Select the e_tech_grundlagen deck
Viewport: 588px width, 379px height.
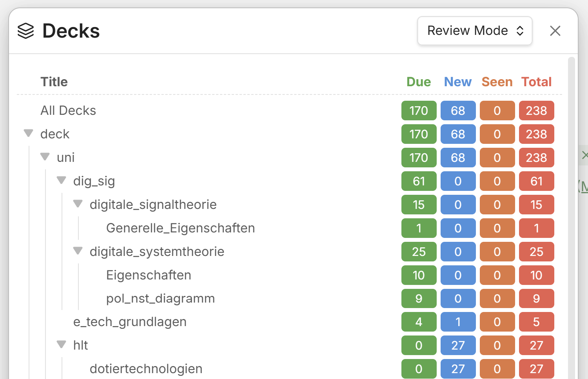[130, 322]
